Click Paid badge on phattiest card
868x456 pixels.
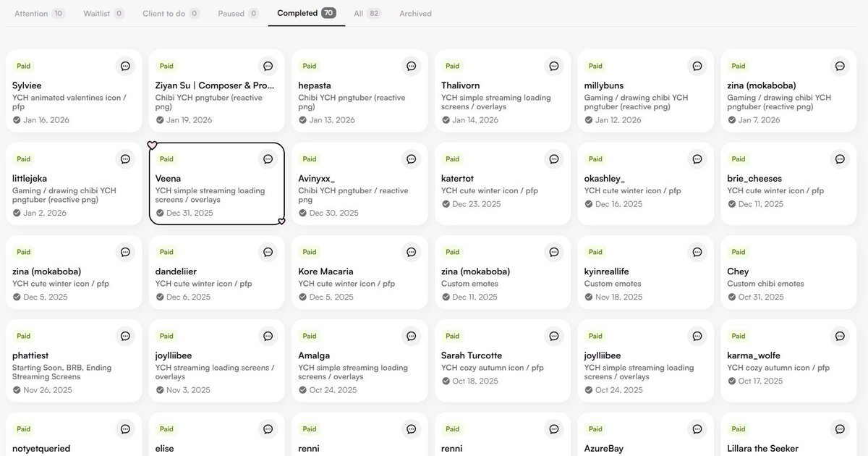click(24, 336)
